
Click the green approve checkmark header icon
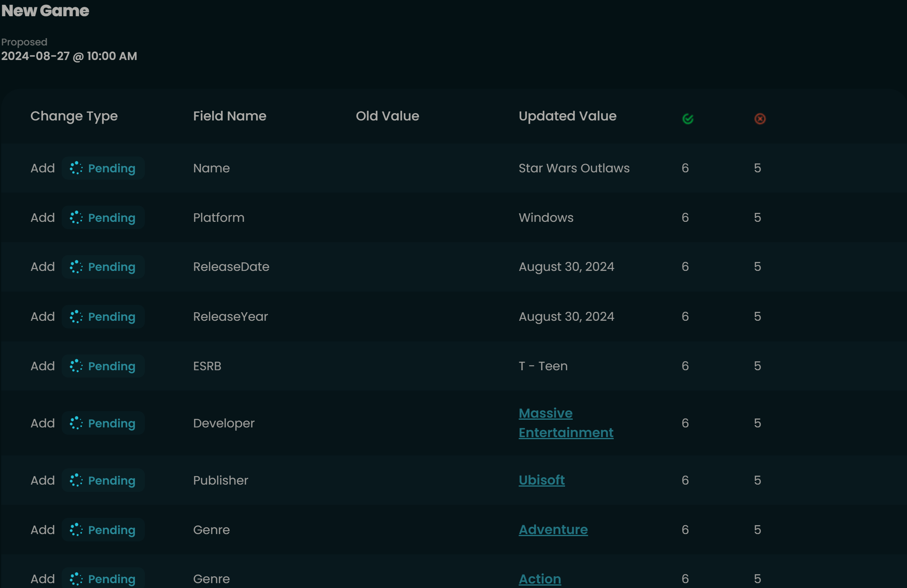688,119
